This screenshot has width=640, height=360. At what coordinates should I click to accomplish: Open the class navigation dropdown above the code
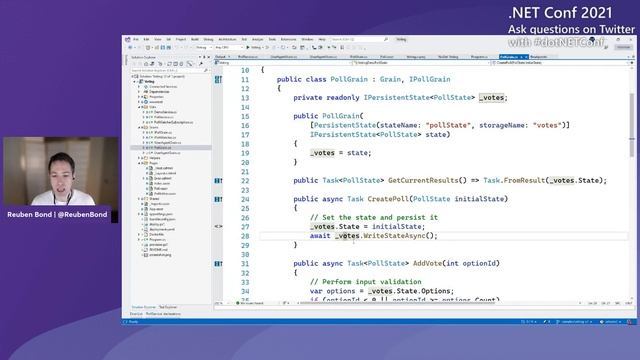tap(420, 63)
